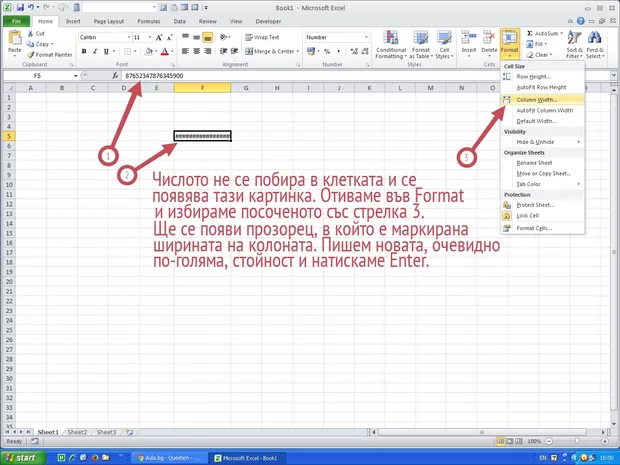Toggle Italic formatting
This screenshot has width=620, height=465.
[95, 51]
